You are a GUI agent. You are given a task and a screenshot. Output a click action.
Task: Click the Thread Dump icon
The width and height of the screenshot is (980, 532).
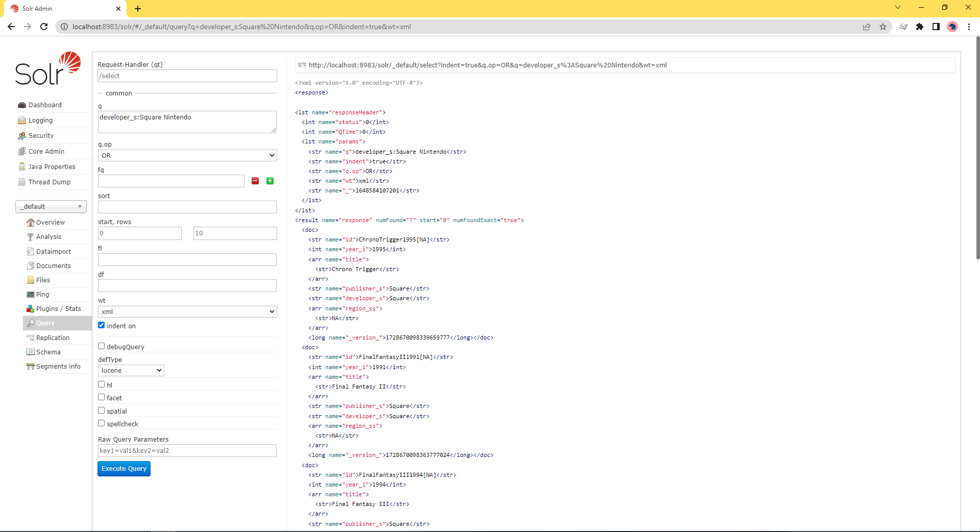[22, 182]
